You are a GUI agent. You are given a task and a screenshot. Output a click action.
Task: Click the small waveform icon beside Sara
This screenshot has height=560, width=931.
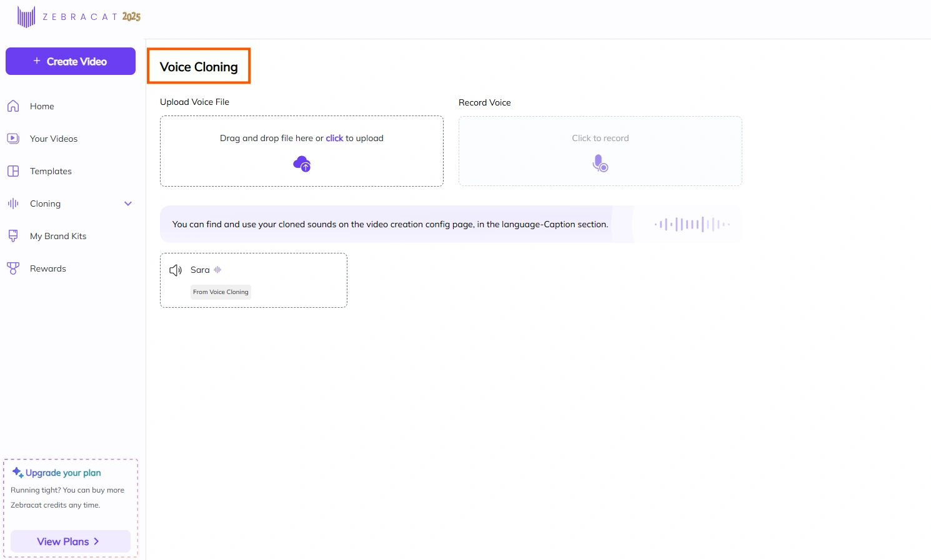217,270
